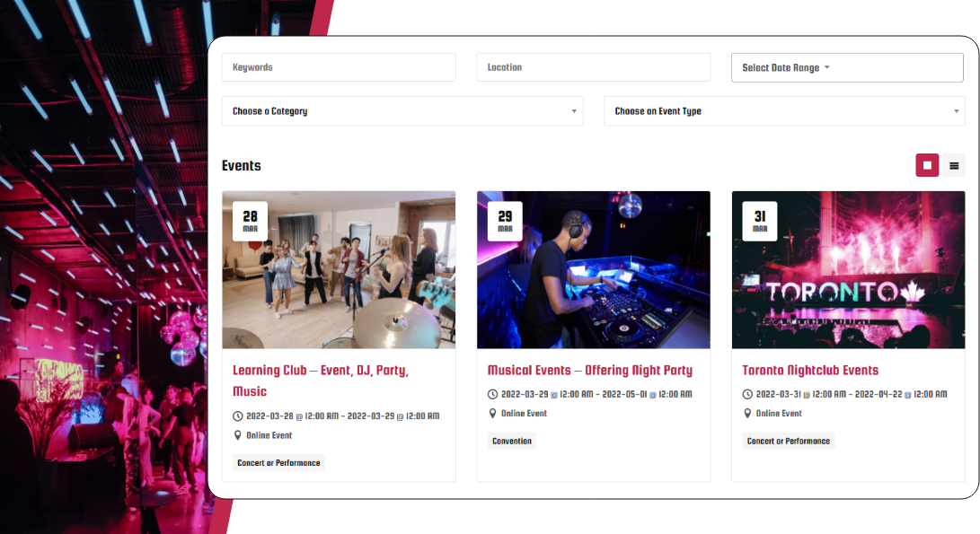Click the Choose an Event Type dropdown arrow
Viewport: 980px width, 534px height.
pyautogui.click(x=956, y=111)
